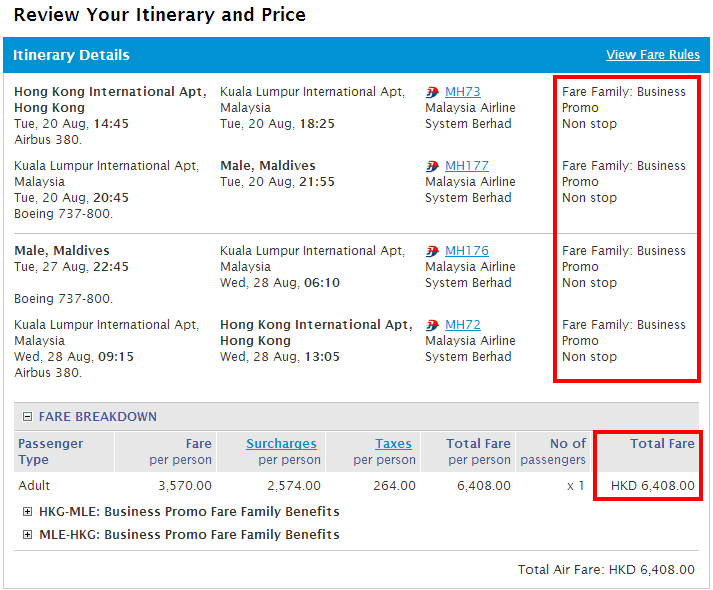Screen dimensions: 713x590
Task: Open flight MH72 details link
Action: click(x=462, y=325)
